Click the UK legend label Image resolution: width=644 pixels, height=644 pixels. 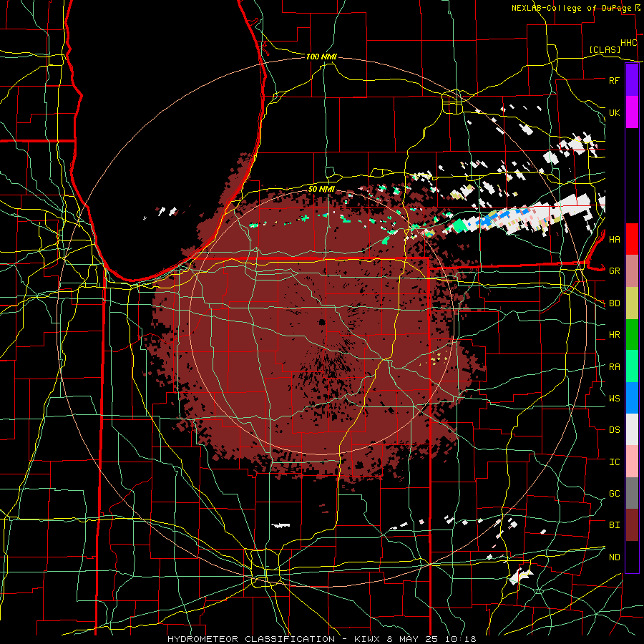pyautogui.click(x=614, y=112)
